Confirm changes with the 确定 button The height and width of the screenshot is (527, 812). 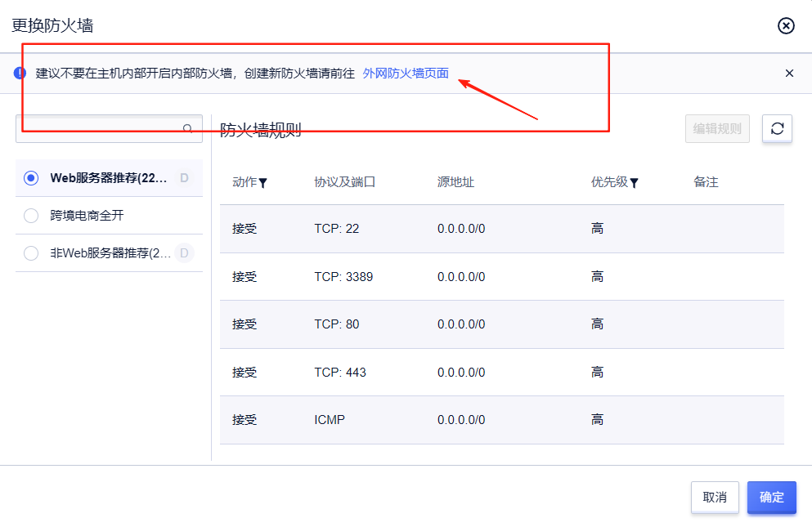771,497
